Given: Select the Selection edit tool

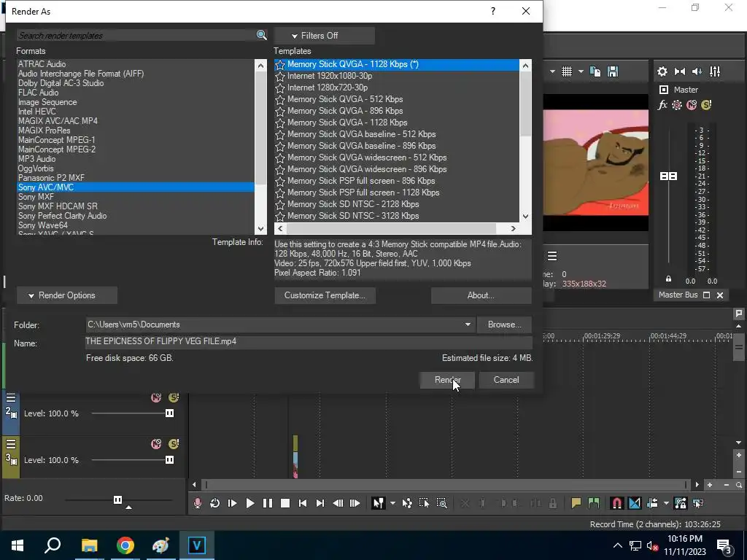Looking at the screenshot, I should click(424, 503).
